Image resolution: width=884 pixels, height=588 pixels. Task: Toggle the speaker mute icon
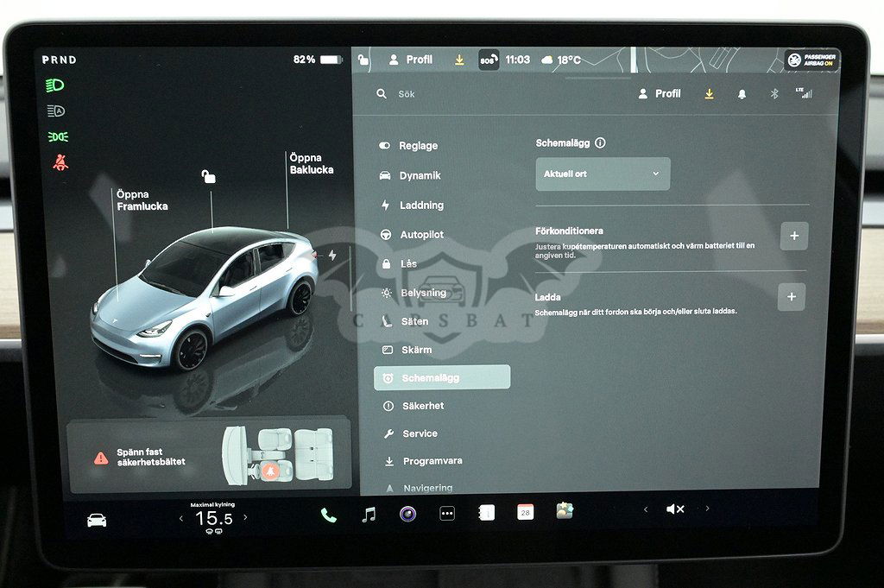point(675,509)
